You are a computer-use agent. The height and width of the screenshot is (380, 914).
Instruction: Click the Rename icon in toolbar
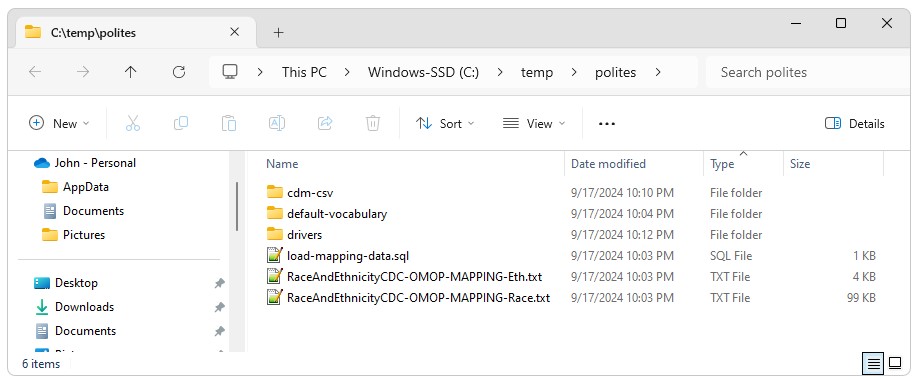click(276, 123)
